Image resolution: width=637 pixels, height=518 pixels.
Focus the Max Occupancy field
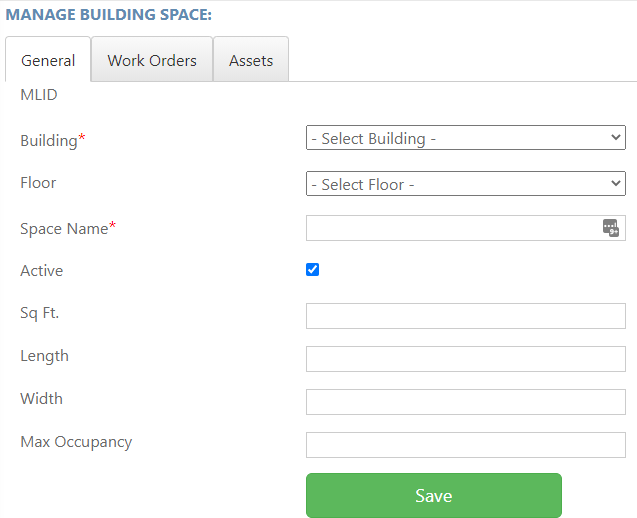click(466, 445)
